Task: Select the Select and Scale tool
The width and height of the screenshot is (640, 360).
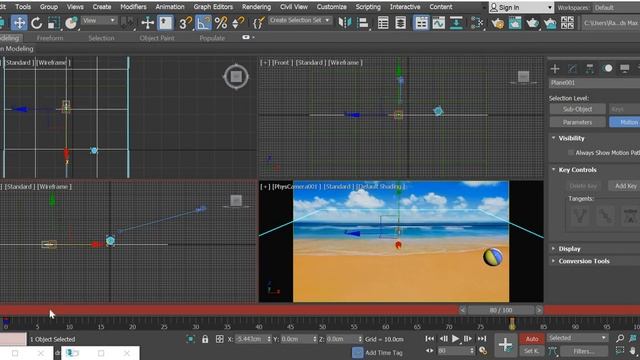Action: click(x=53, y=23)
